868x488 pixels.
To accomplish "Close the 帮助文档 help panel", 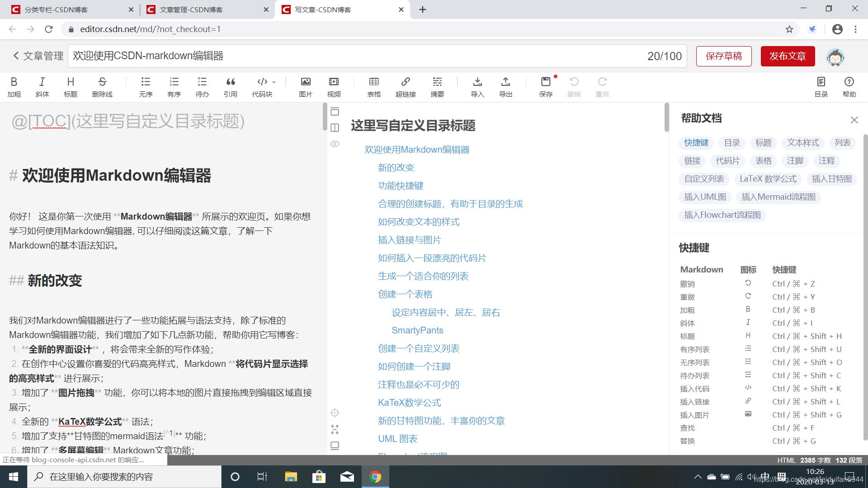I will tap(854, 120).
